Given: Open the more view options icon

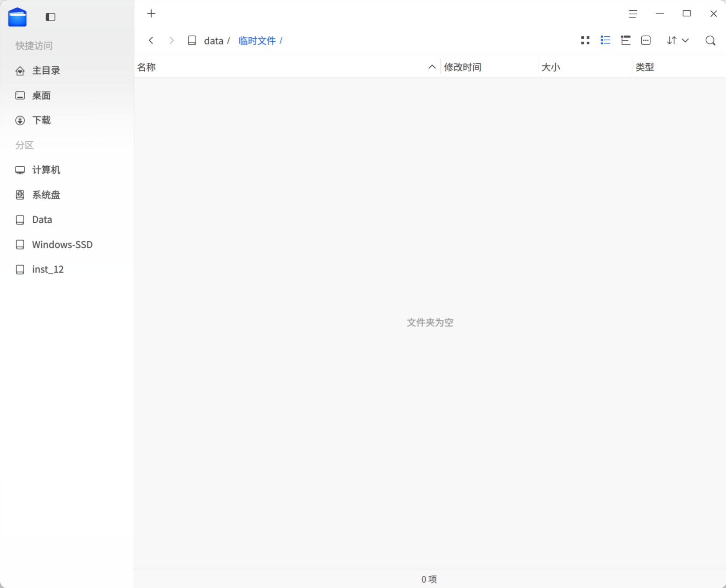Looking at the screenshot, I should click(x=646, y=40).
